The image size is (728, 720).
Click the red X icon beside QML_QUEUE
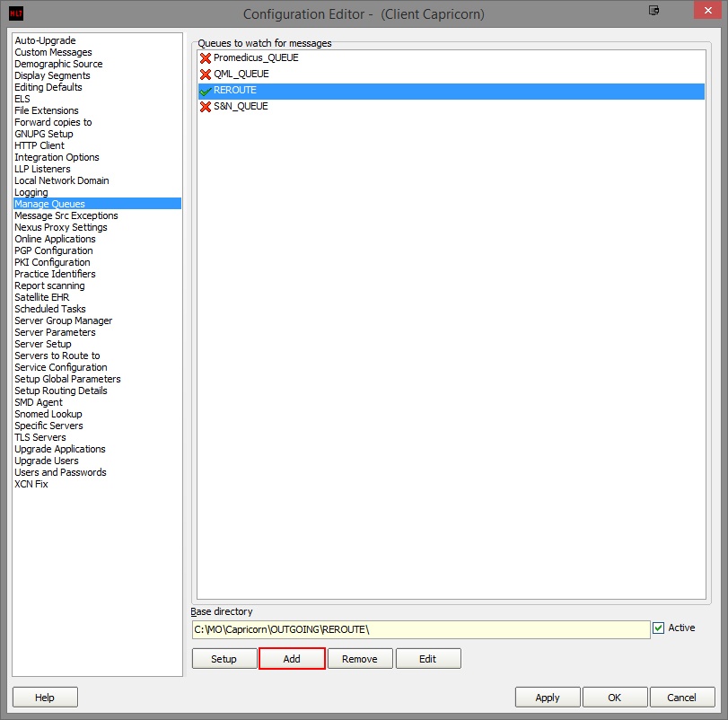tap(206, 75)
